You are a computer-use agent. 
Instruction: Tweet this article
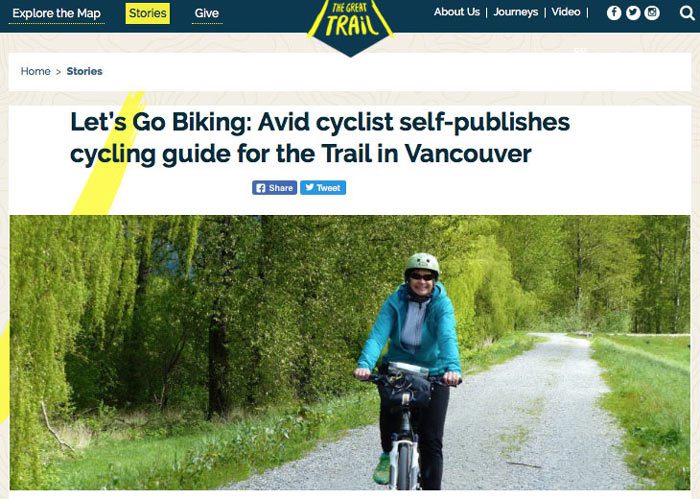coord(323,187)
